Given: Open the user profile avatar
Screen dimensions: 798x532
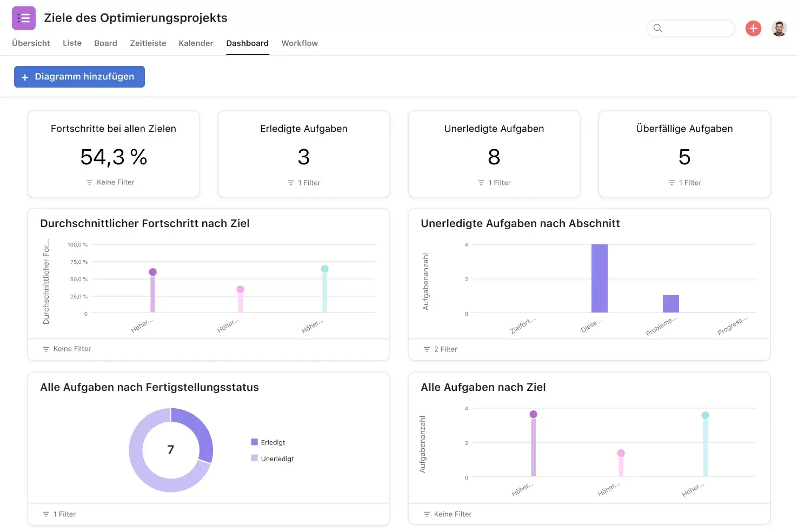Looking at the screenshot, I should coord(779,28).
